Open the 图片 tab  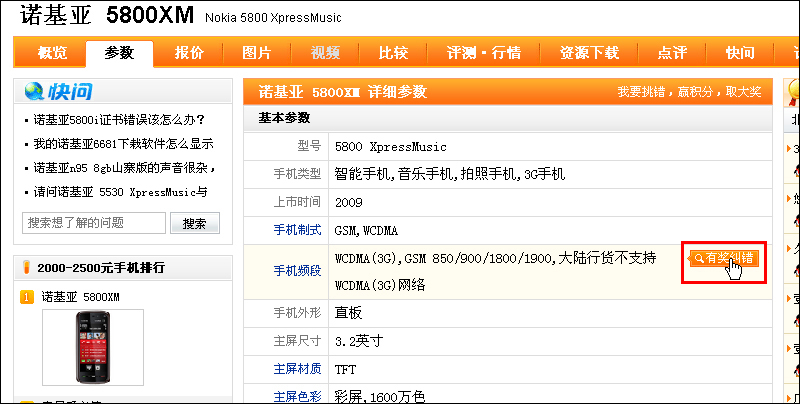(257, 53)
